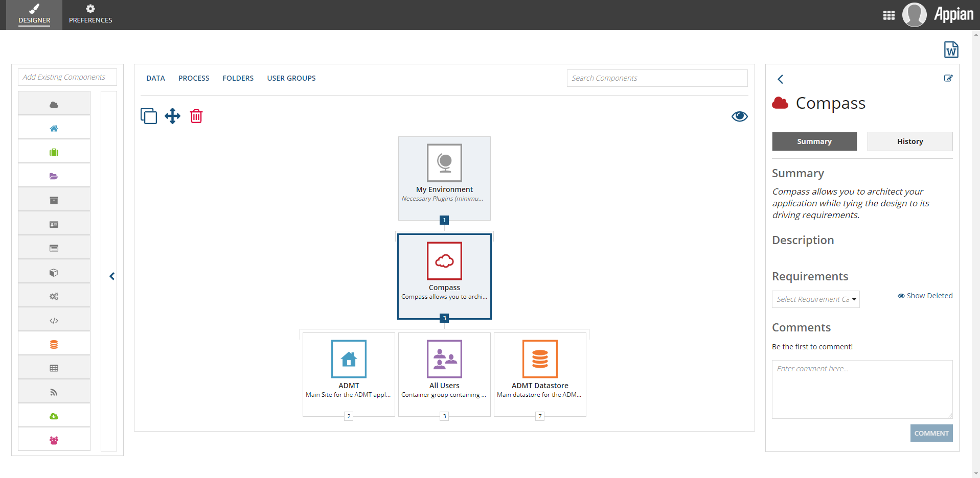980x478 pixels.
Task: Select the pink user group icon
Action: point(54,439)
